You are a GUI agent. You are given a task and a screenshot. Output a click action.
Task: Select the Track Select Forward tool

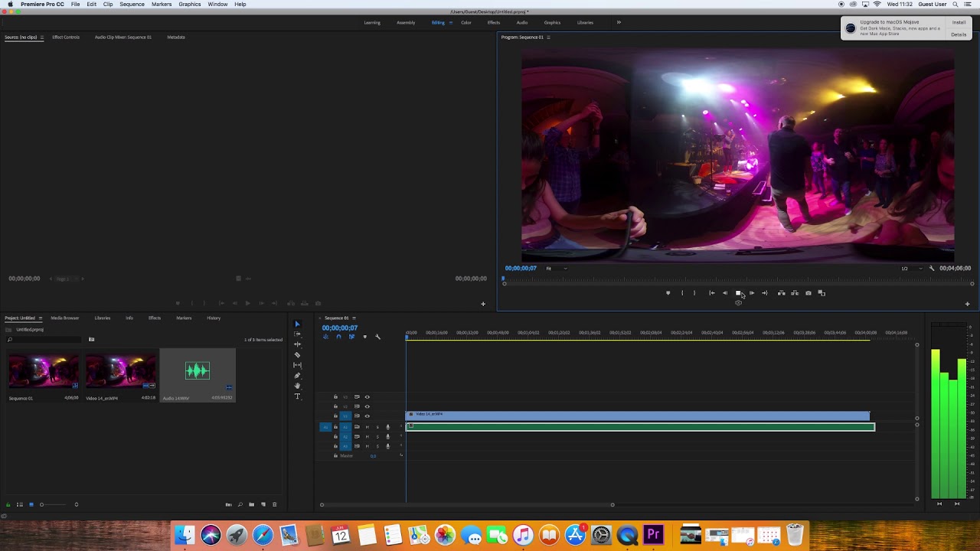pyautogui.click(x=297, y=334)
